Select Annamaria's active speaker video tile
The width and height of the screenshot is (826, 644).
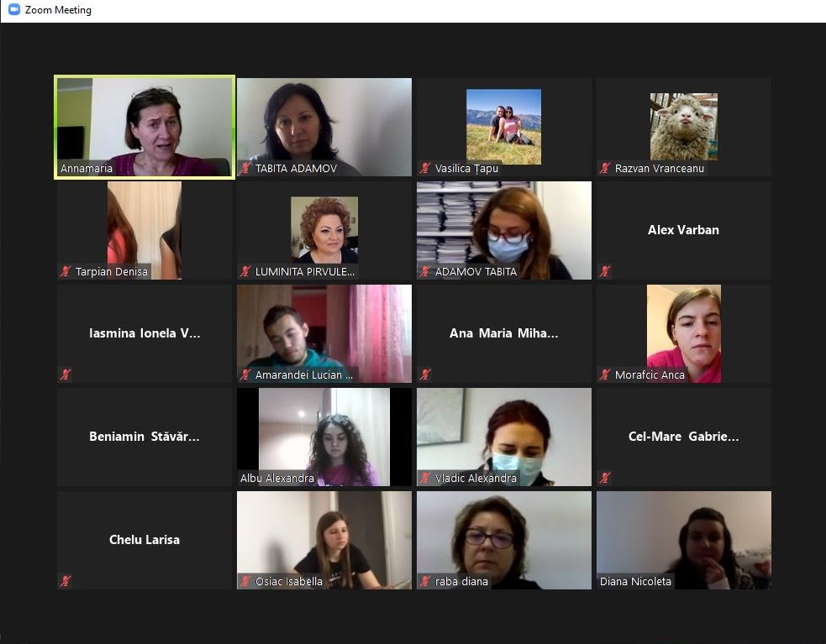pyautogui.click(x=145, y=127)
